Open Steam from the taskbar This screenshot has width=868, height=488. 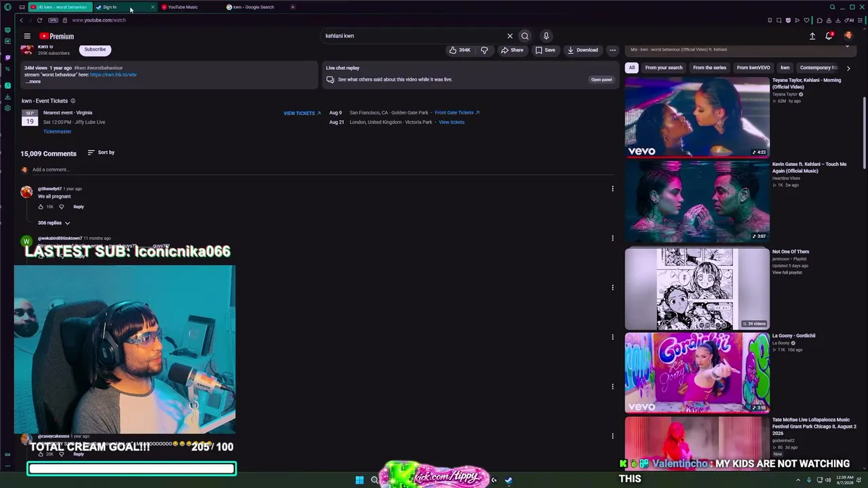click(x=509, y=480)
